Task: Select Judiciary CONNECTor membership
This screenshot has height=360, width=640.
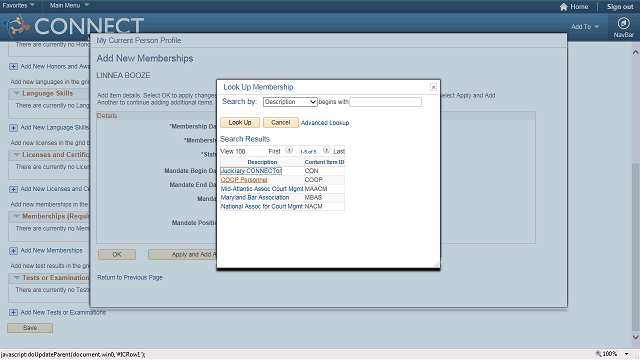Action: tap(251, 171)
